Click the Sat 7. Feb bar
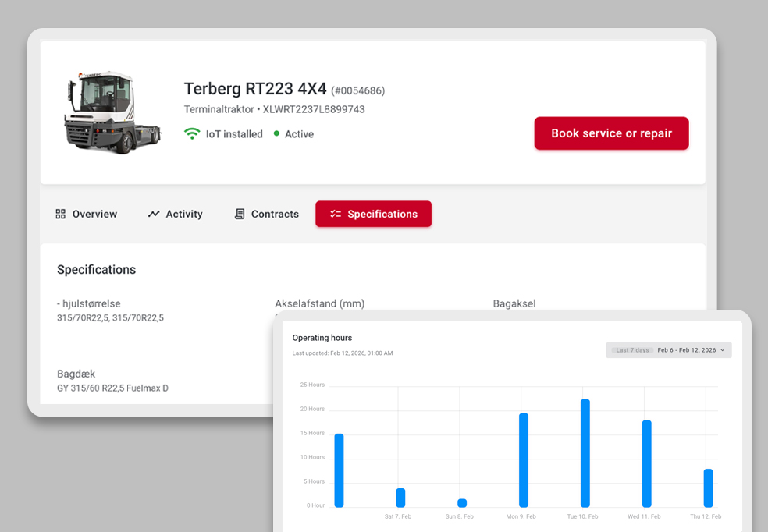 click(400, 498)
